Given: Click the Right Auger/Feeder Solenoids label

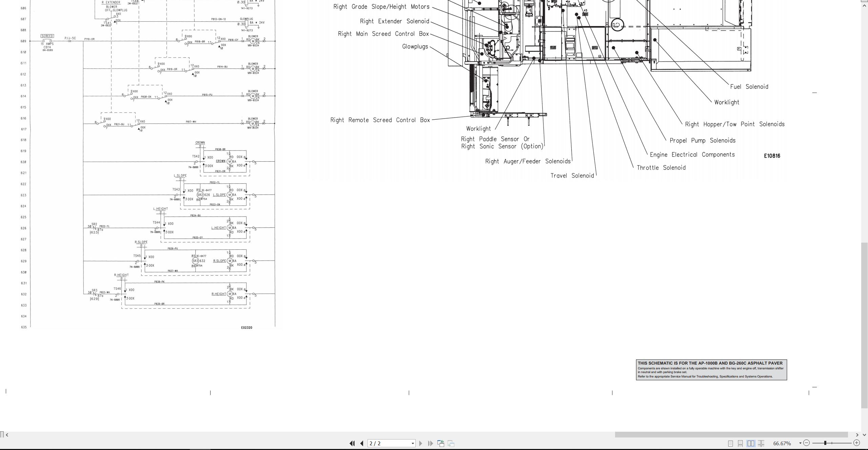Looking at the screenshot, I should [x=528, y=161].
